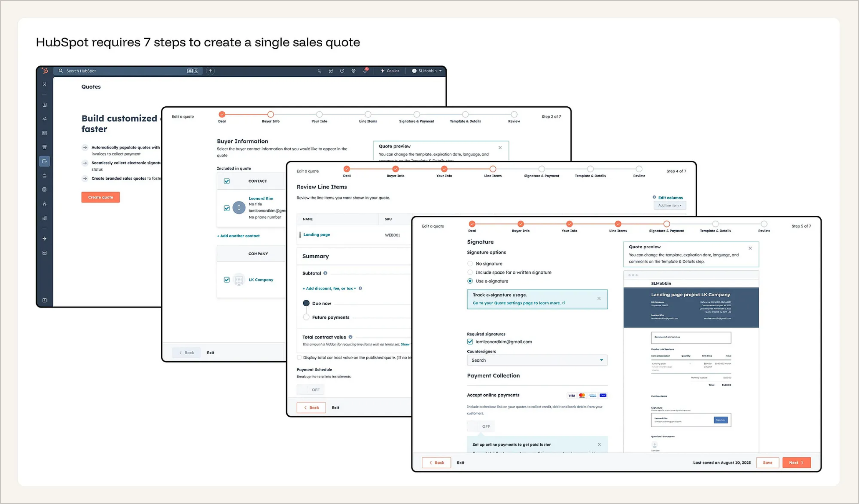Click Back in the Step 2 window
859x504 pixels.
click(186, 353)
